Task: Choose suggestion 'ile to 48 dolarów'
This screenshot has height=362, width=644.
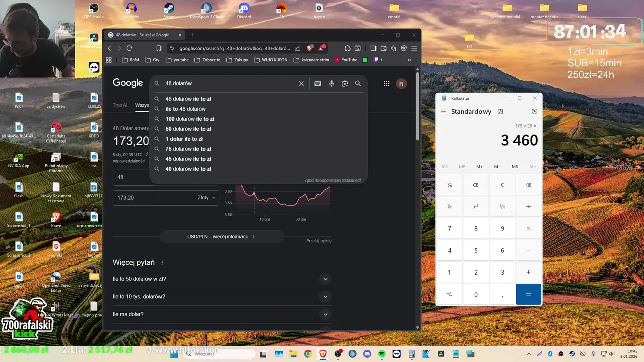Action: 259,109
